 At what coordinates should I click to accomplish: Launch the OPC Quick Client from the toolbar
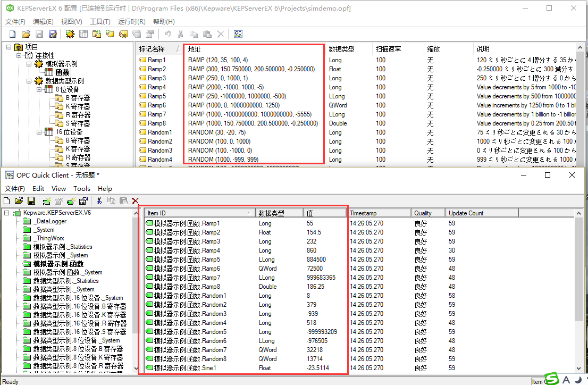tap(239, 34)
